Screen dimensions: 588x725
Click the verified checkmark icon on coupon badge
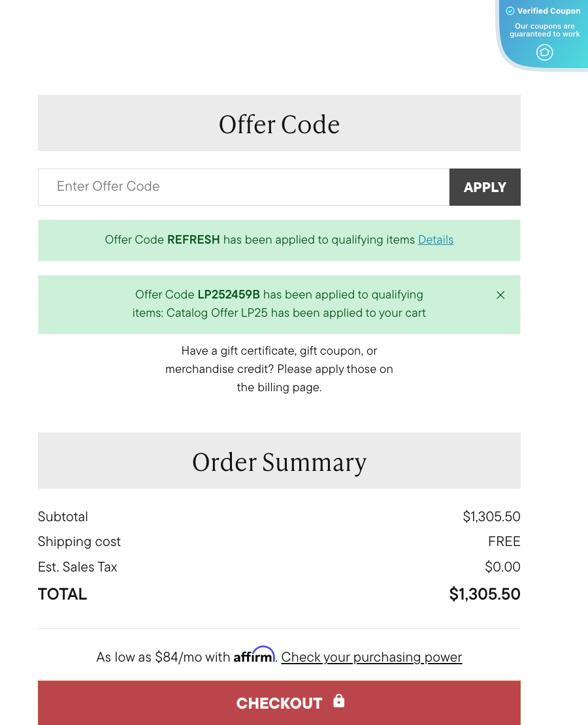[x=510, y=11]
